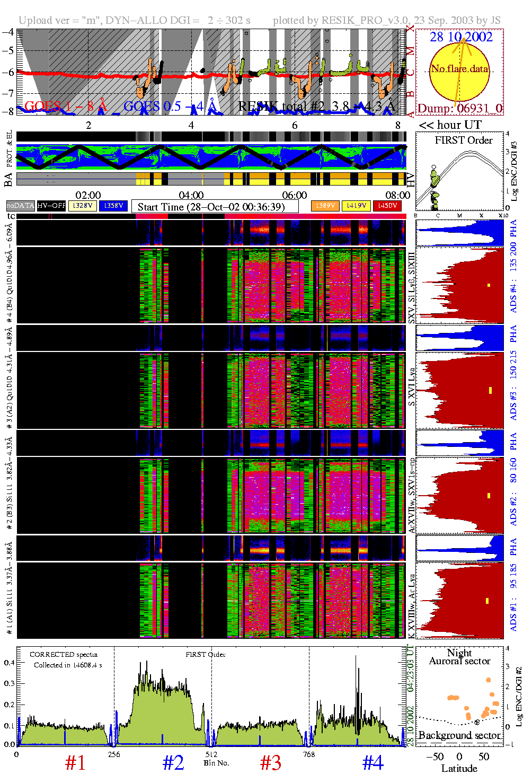Viewport: 532px width, 783px height.
Task: Click the FIRST Order plot title
Action: tap(464, 140)
